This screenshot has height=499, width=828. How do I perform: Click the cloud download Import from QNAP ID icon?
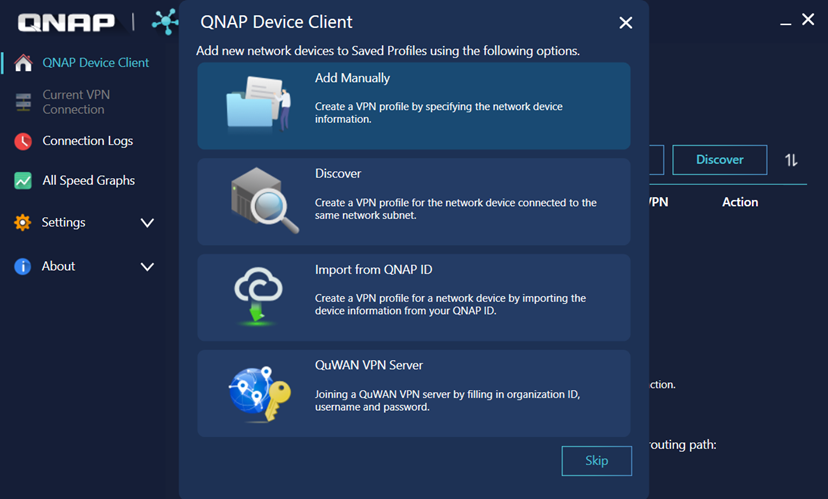coord(258,295)
